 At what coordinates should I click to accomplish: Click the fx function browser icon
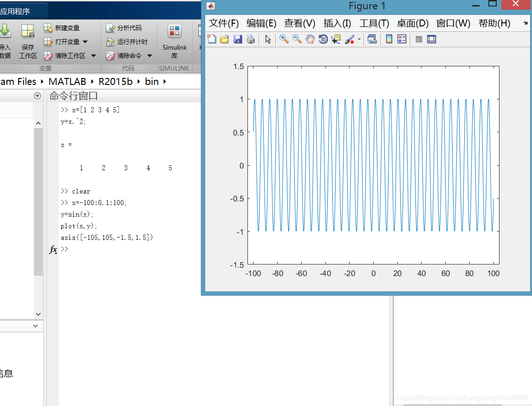coord(53,250)
